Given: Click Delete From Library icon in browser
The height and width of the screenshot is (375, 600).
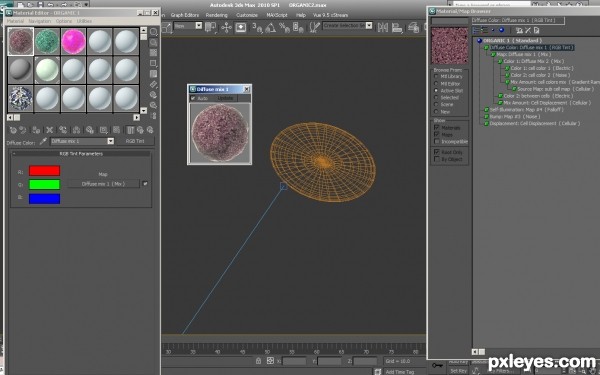Looking at the screenshot, I should point(528,30).
